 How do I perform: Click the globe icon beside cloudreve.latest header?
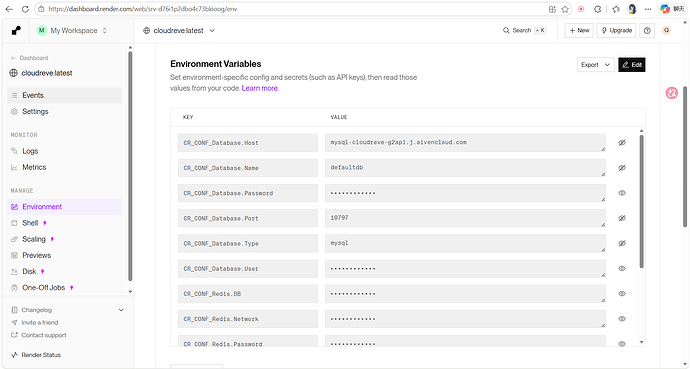click(x=147, y=30)
